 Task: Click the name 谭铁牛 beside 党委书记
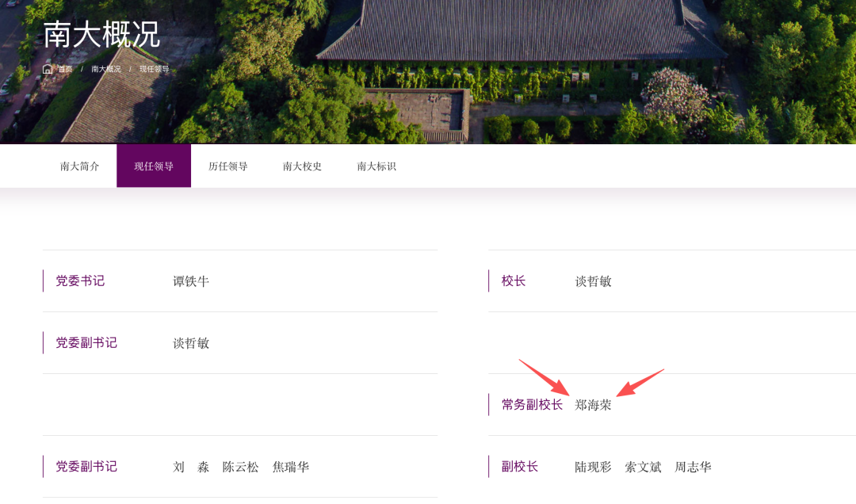click(191, 281)
